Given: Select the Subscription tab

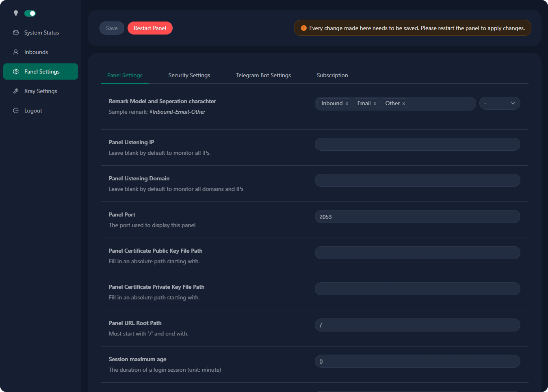Looking at the screenshot, I should click(x=332, y=75).
